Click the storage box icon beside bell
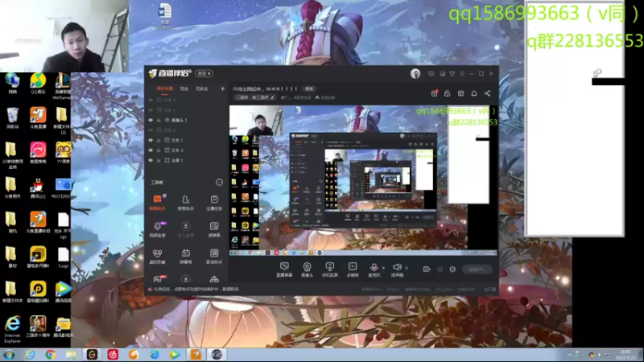Image resolution: width=644 pixels, height=362 pixels. click(460, 93)
